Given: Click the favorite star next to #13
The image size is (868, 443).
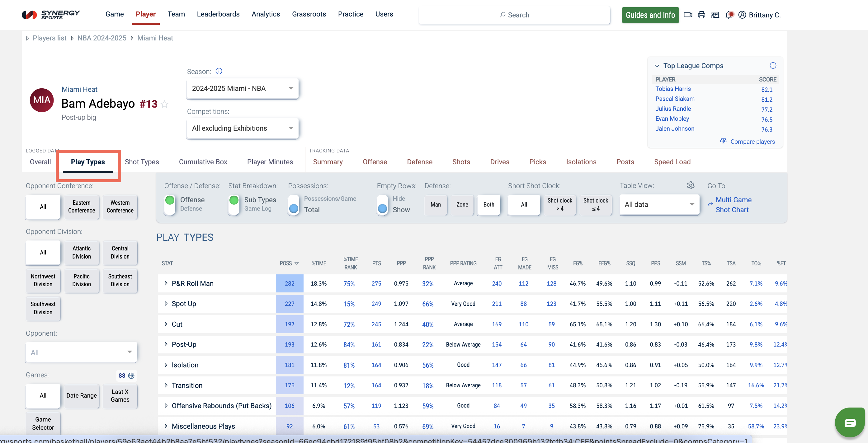Looking at the screenshot, I should [164, 104].
